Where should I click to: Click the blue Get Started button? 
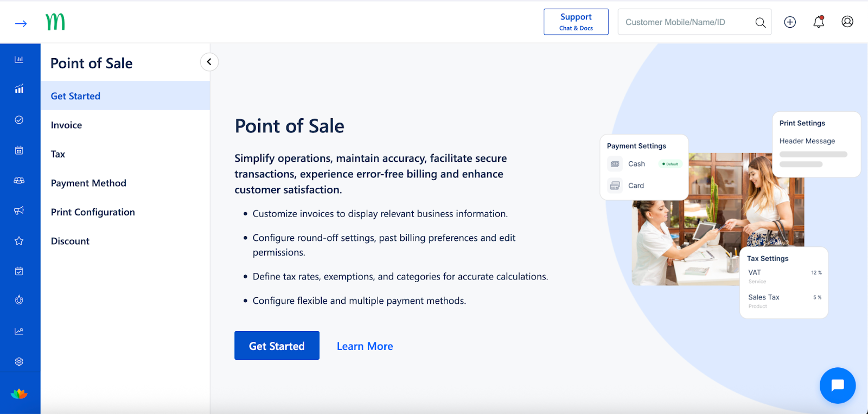point(277,346)
